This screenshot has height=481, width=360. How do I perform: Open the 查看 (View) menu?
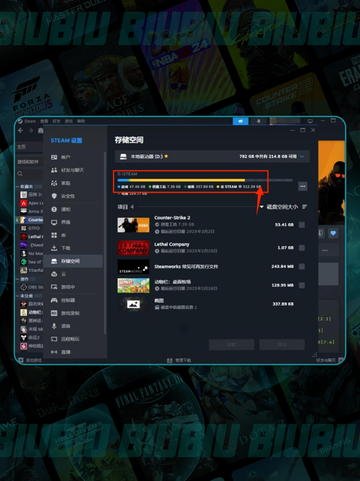click(44, 121)
